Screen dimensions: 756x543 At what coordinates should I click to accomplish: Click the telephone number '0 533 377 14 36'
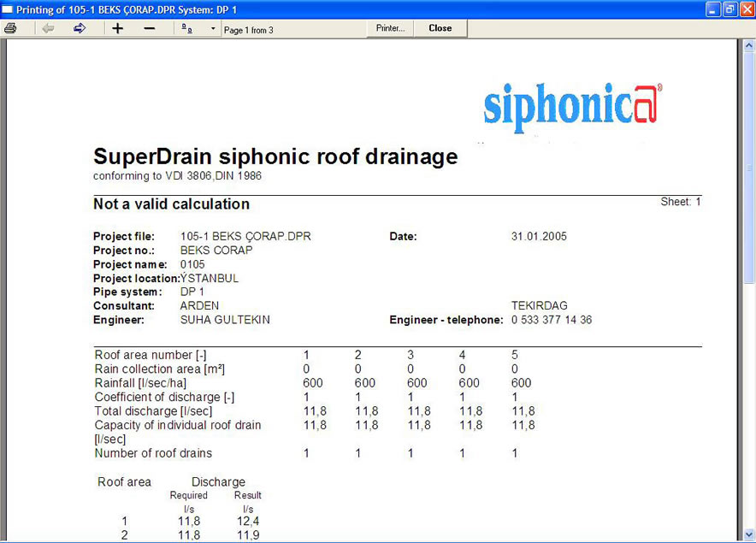point(552,320)
